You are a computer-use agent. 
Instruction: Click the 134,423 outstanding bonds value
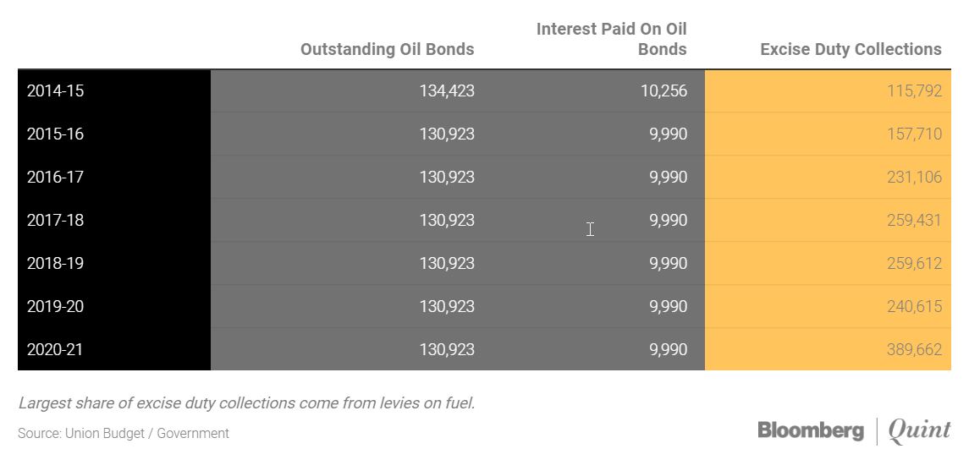446,91
